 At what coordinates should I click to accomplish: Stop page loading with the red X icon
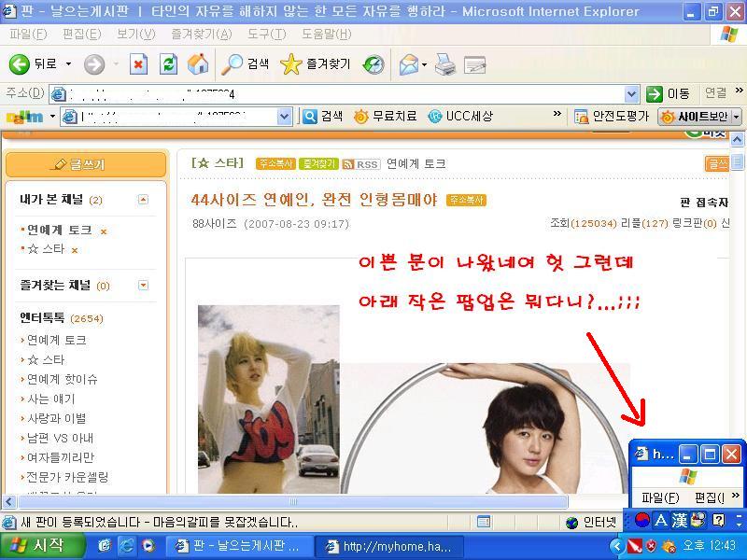[x=138, y=64]
